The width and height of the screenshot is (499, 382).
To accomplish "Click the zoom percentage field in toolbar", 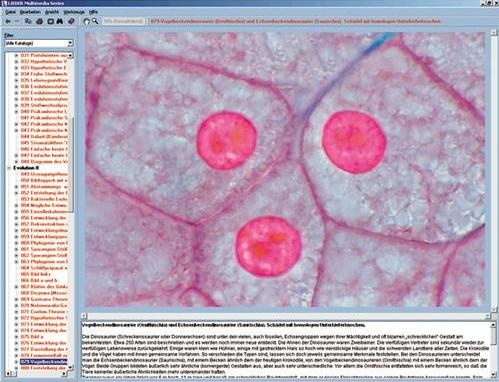I will (123, 21).
